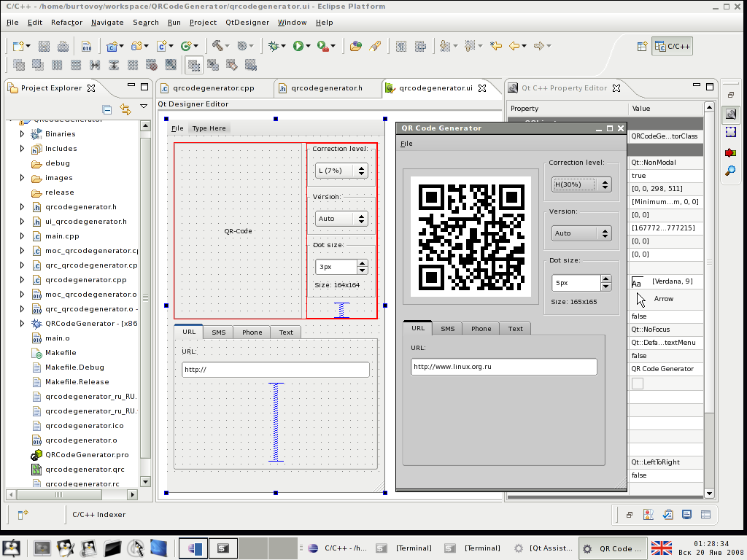The width and height of the screenshot is (747, 560).
Task: Click the Last Edit Location icon
Action: coord(496,46)
